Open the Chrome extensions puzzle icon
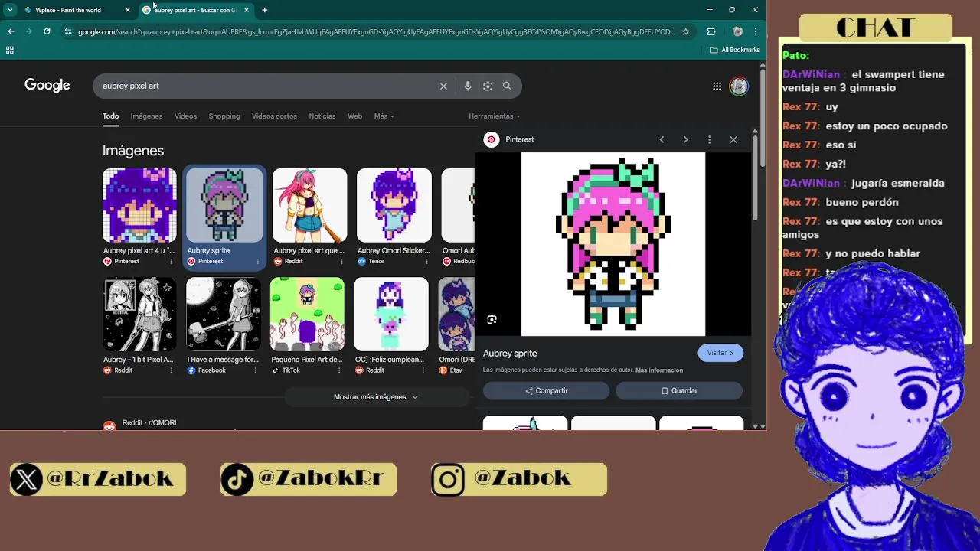This screenshot has height=551, width=980. click(711, 31)
